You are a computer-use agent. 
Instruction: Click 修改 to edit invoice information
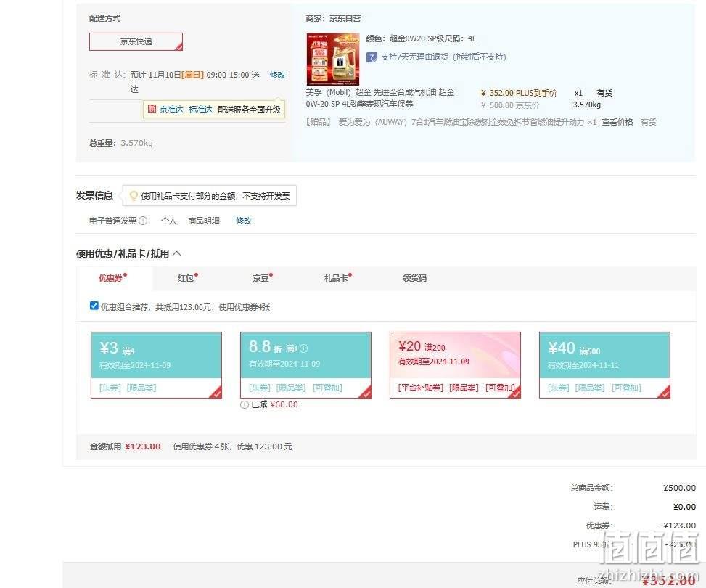[x=244, y=221]
